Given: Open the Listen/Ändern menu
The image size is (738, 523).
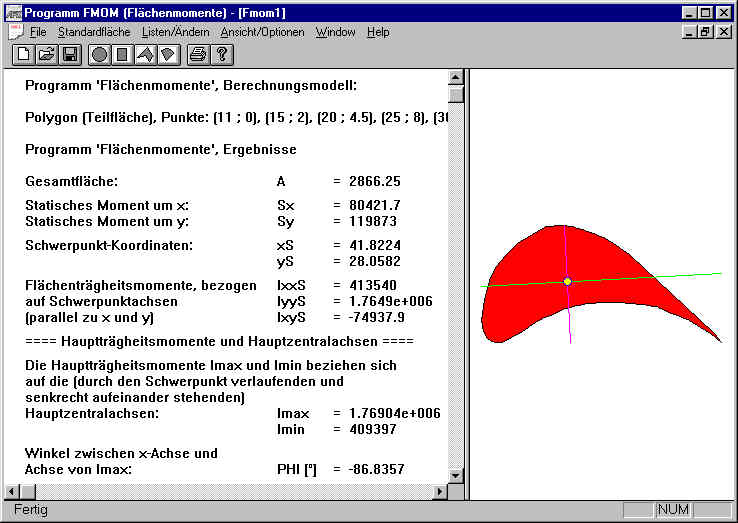Looking at the screenshot, I should 176,32.
